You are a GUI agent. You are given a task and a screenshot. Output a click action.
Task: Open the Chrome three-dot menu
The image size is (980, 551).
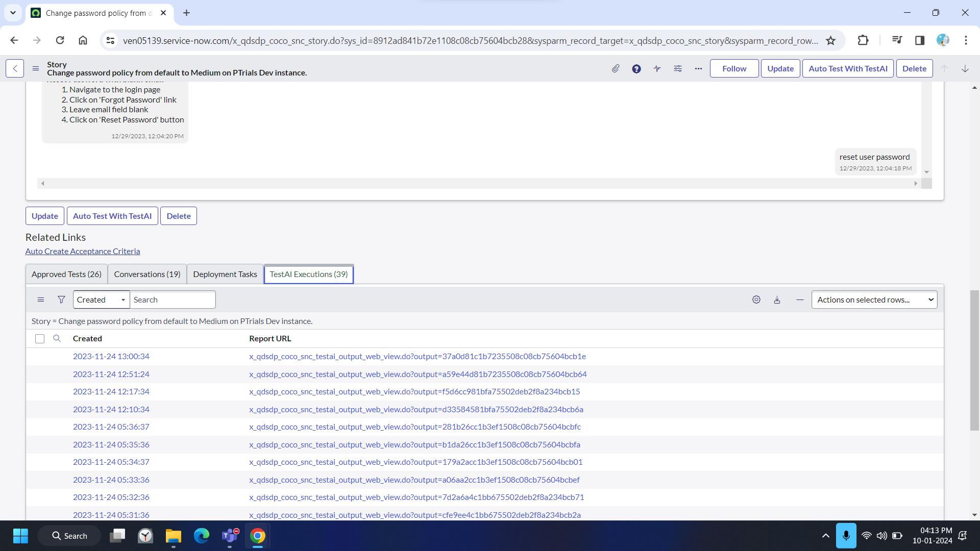[966, 40]
